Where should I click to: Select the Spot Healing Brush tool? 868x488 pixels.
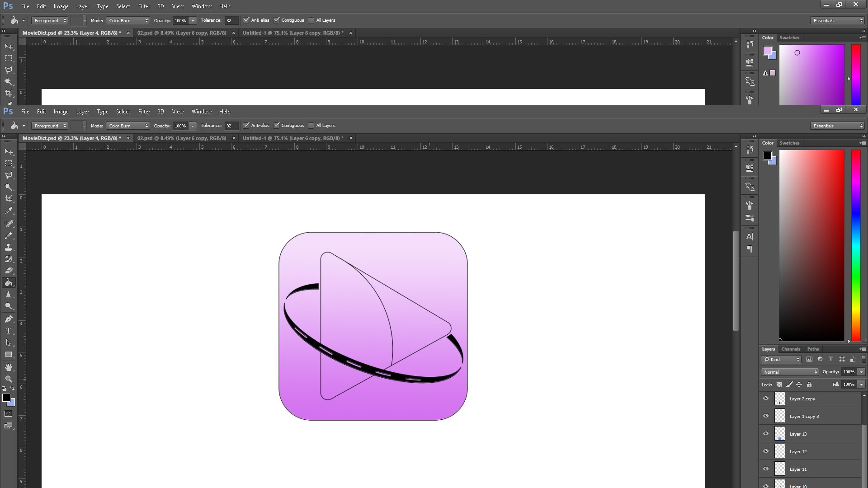pyautogui.click(x=9, y=224)
